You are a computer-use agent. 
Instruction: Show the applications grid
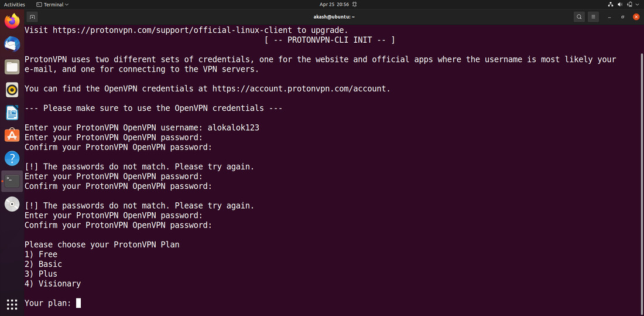click(12, 304)
